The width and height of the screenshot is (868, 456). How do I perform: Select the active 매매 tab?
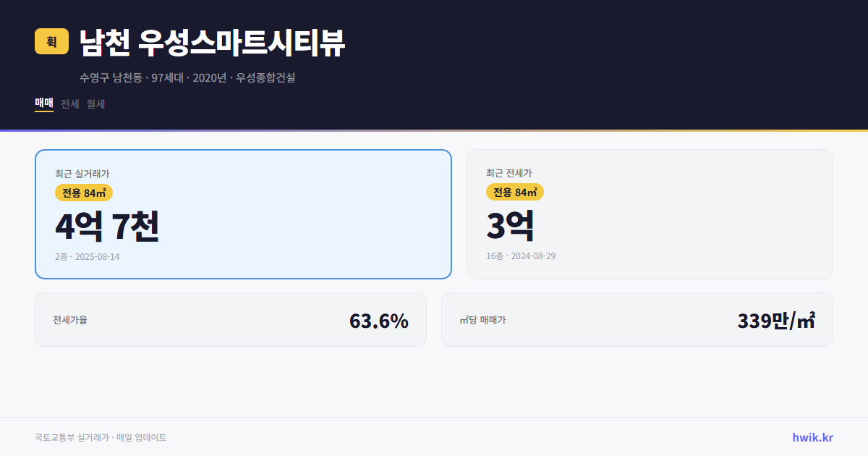pyautogui.click(x=43, y=104)
